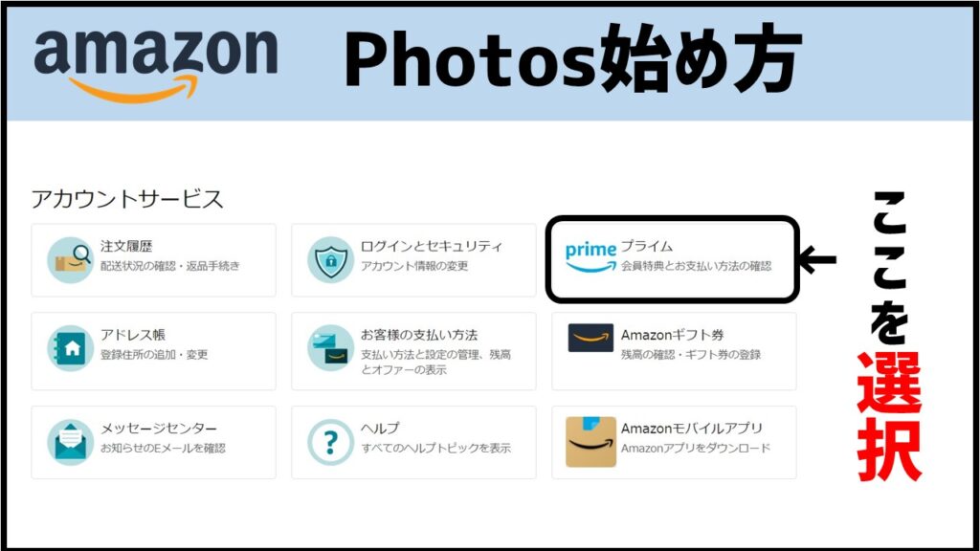Open the ヘルプ title link
The width and height of the screenshot is (980, 551).
coord(380,429)
